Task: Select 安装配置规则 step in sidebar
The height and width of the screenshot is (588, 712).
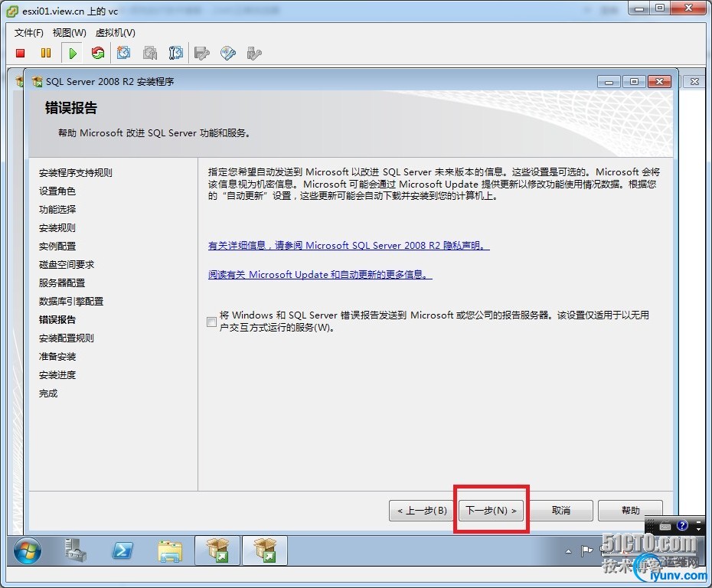Action: coord(67,338)
